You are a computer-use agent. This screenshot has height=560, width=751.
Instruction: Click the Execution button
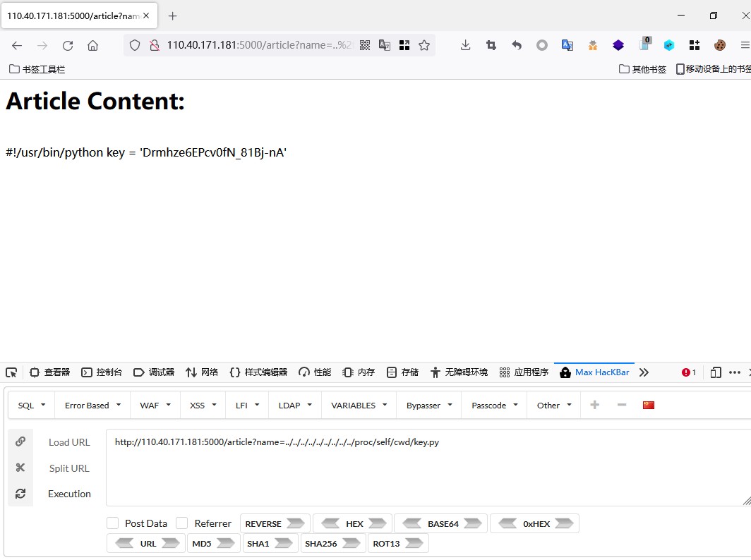click(x=69, y=494)
